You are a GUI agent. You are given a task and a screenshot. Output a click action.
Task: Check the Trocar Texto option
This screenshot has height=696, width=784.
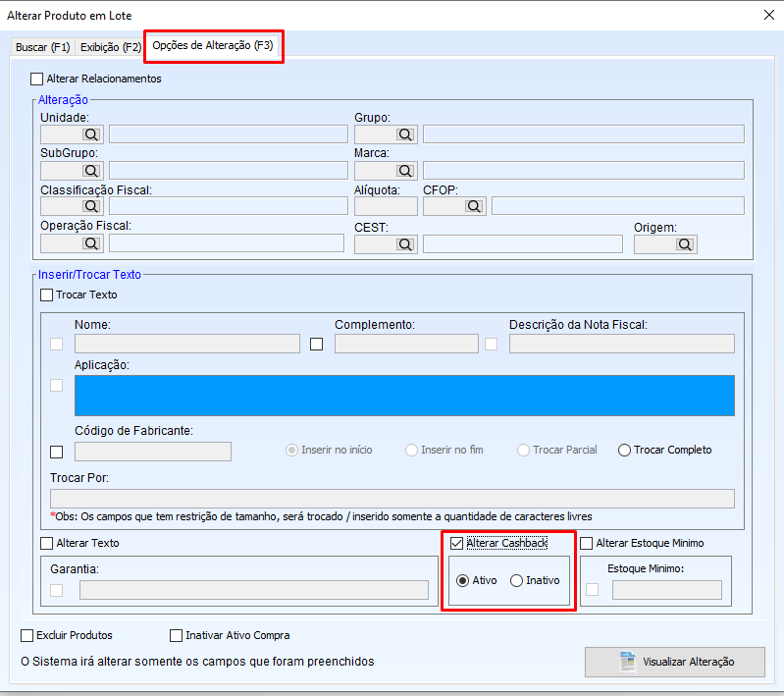[47, 294]
